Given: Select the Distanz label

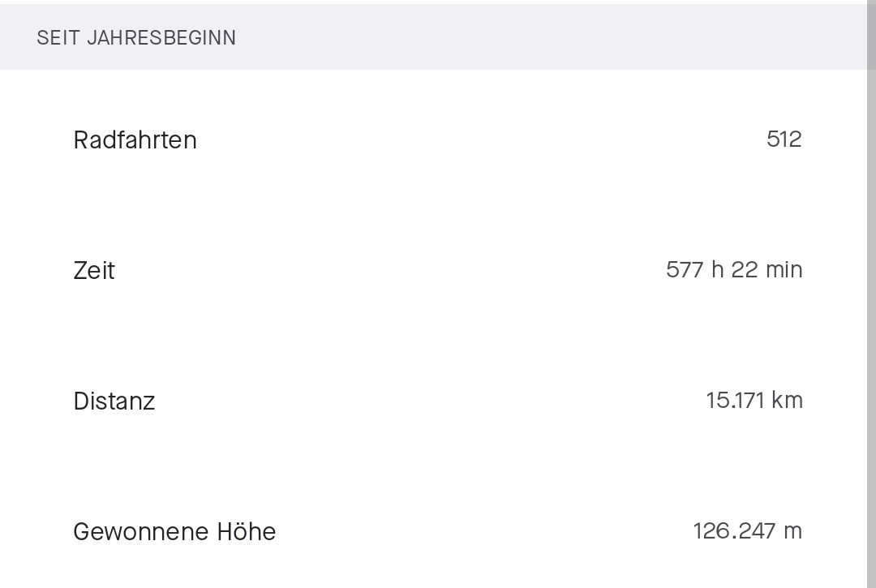Looking at the screenshot, I should tap(114, 401).
